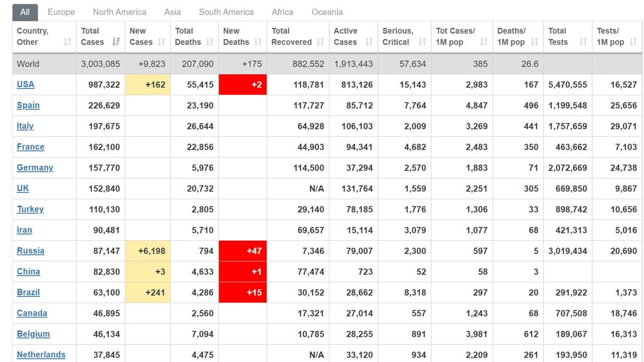Follow the UK link
This screenshot has width=644, height=362.
coord(23,189)
